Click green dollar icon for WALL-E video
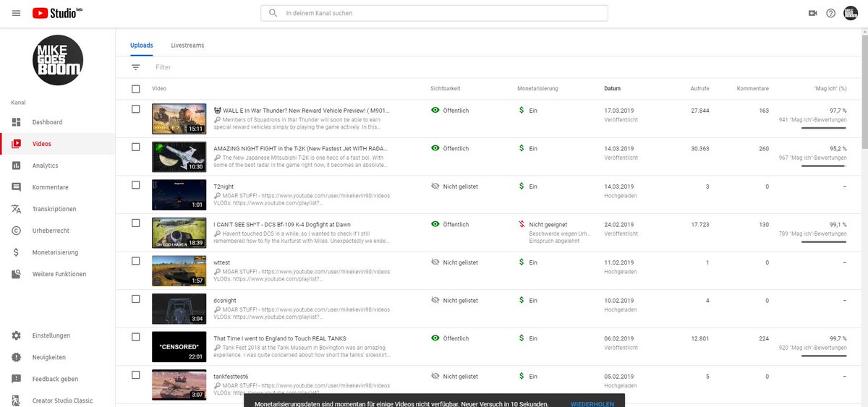Screen dimensions: 868x407 (x=522, y=110)
